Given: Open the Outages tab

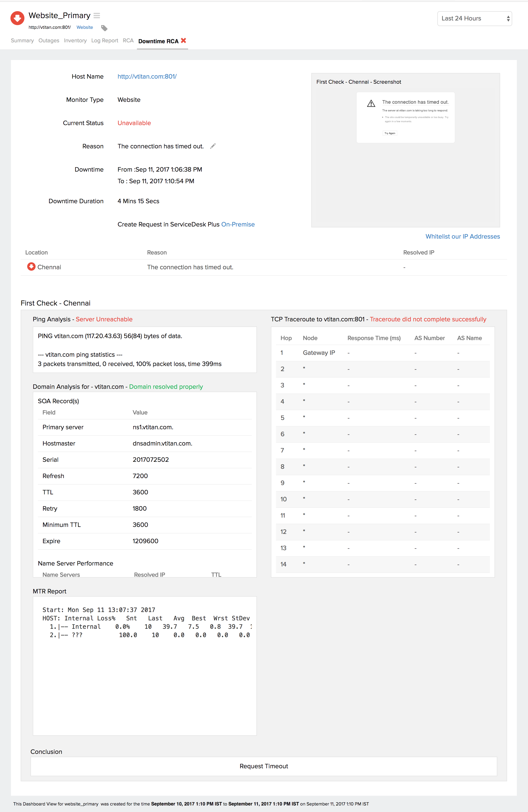Looking at the screenshot, I should coord(49,41).
